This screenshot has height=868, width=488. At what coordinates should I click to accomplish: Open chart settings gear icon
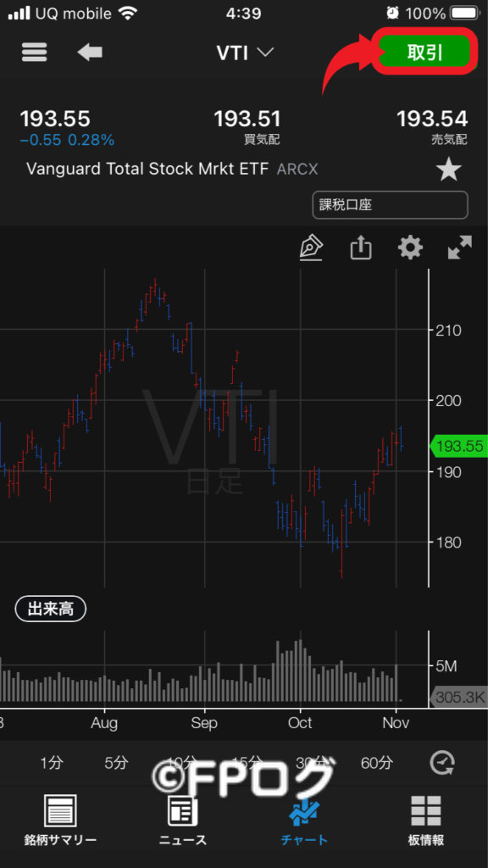coord(410,248)
